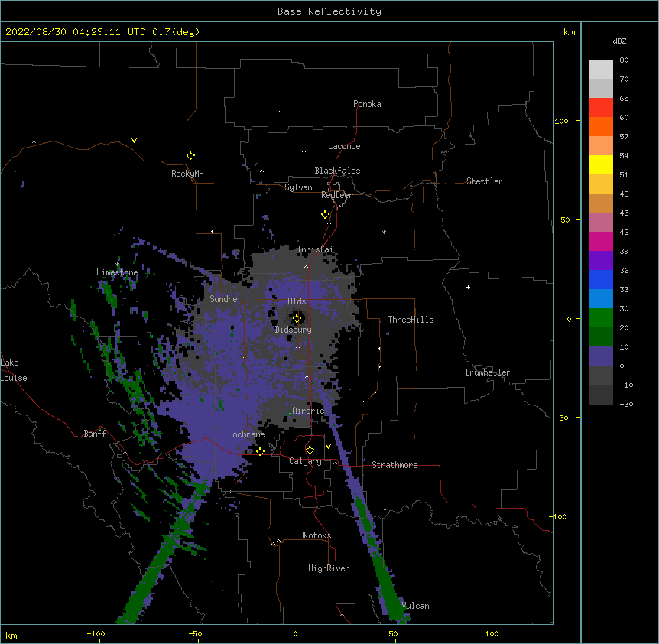The width and height of the screenshot is (659, 644).
Task: Click the -100 tick on the horizontal axis
Action: [x=96, y=633]
